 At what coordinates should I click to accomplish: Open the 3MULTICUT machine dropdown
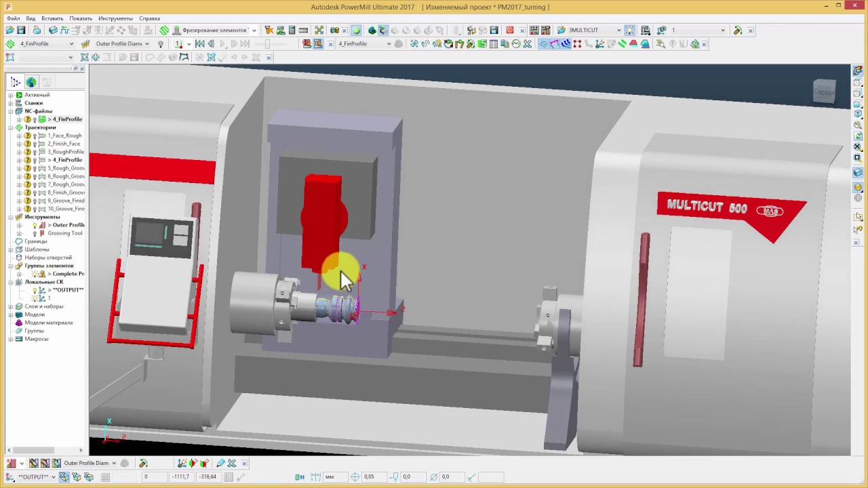click(x=618, y=30)
